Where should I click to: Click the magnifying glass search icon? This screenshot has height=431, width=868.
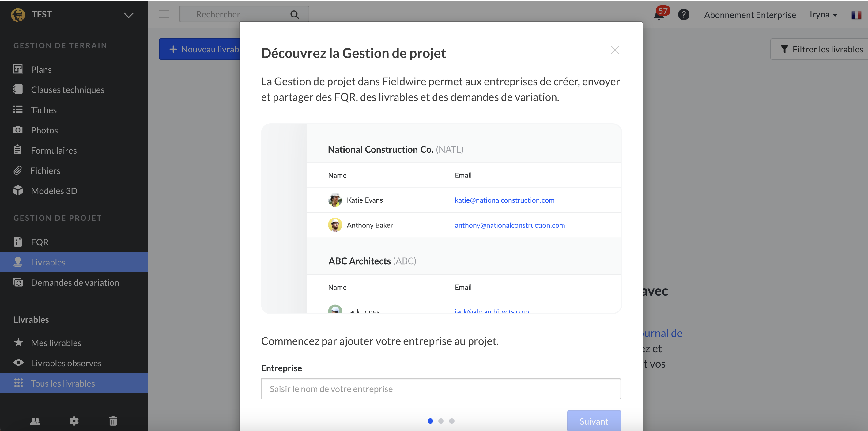pyautogui.click(x=295, y=14)
